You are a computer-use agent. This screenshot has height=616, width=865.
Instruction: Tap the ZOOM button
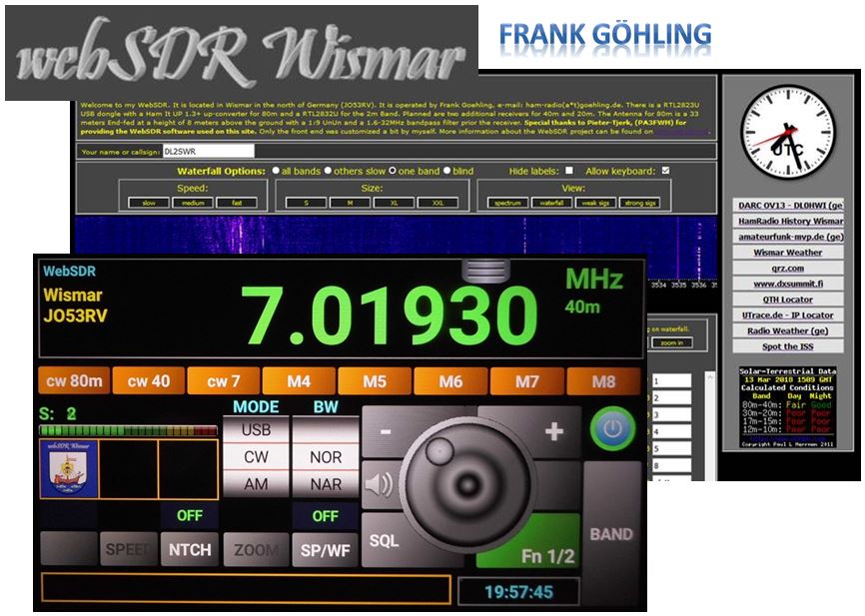(256, 549)
